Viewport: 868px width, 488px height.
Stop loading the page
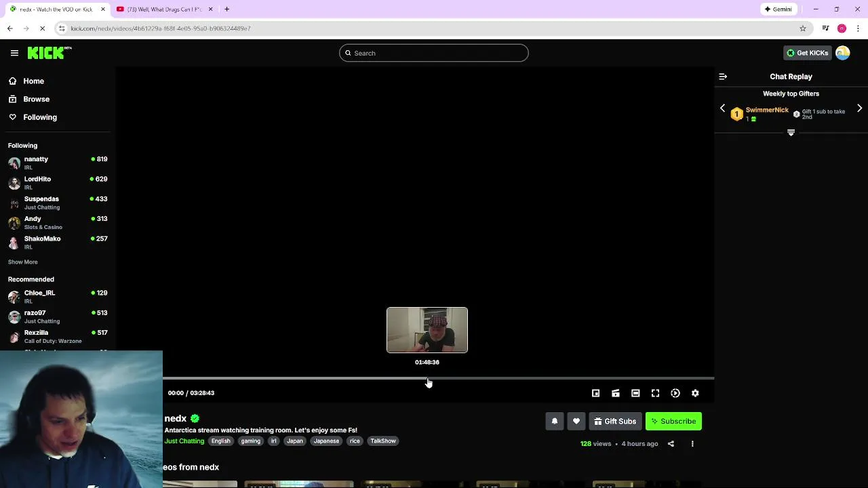42,28
